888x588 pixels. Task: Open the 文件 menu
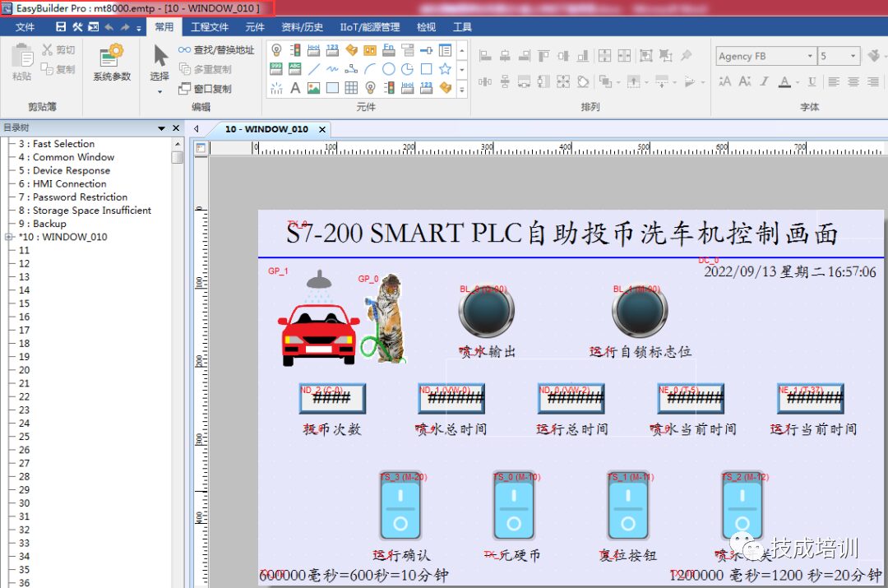coord(25,27)
